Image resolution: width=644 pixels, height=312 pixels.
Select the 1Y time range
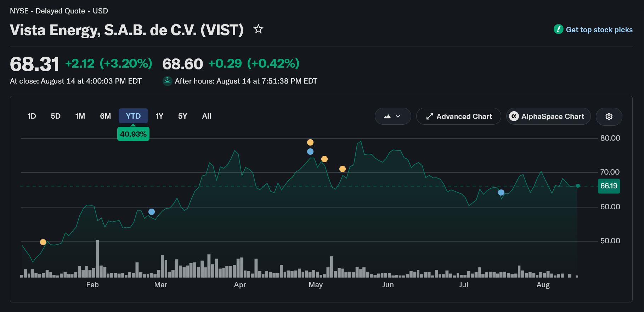159,116
